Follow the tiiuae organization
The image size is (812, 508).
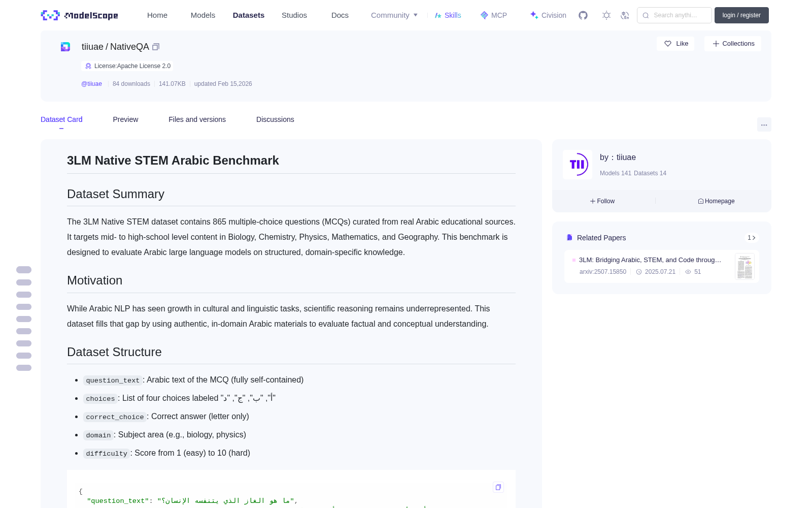click(x=602, y=201)
